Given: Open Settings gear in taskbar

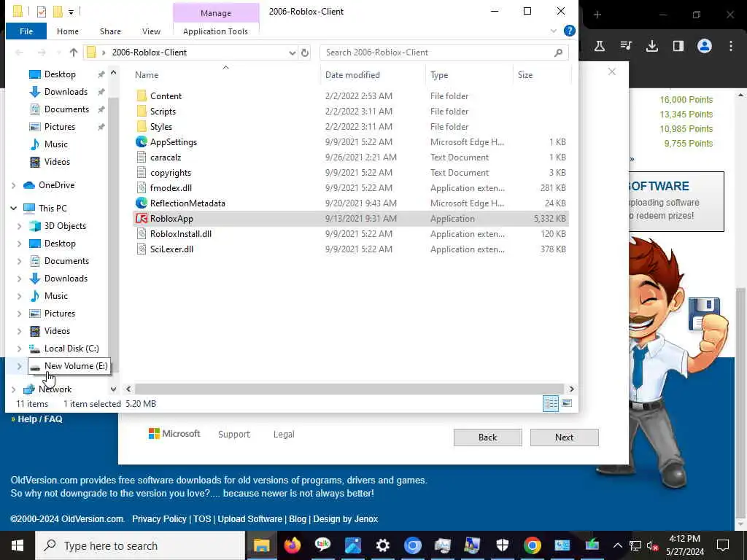Looking at the screenshot, I should pyautogui.click(x=383, y=545).
